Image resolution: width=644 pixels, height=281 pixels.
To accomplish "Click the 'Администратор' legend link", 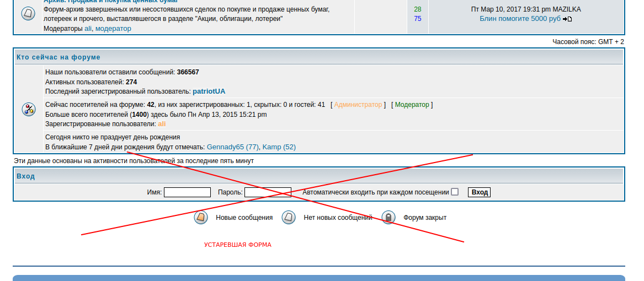I will click(x=358, y=105).
